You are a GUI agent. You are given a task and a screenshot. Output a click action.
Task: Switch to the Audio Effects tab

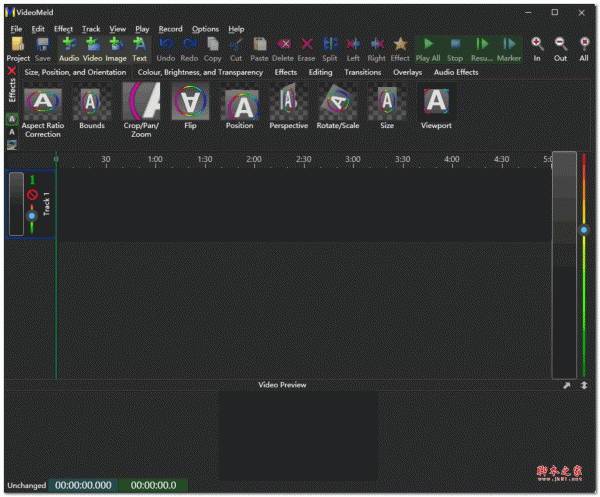pyautogui.click(x=456, y=72)
